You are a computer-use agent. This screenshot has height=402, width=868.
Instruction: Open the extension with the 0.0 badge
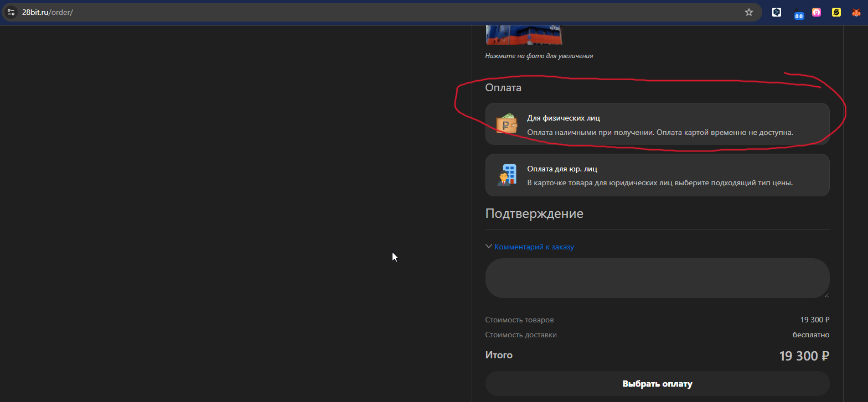[x=798, y=13]
